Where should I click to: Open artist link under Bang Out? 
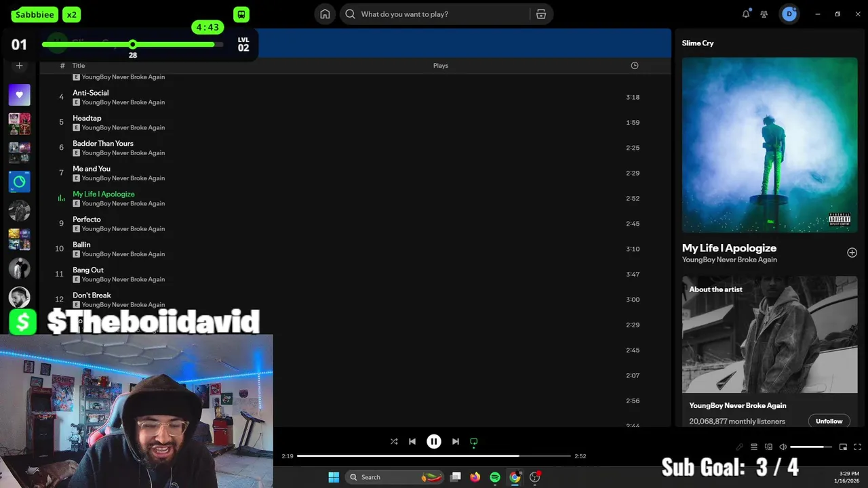123,279
